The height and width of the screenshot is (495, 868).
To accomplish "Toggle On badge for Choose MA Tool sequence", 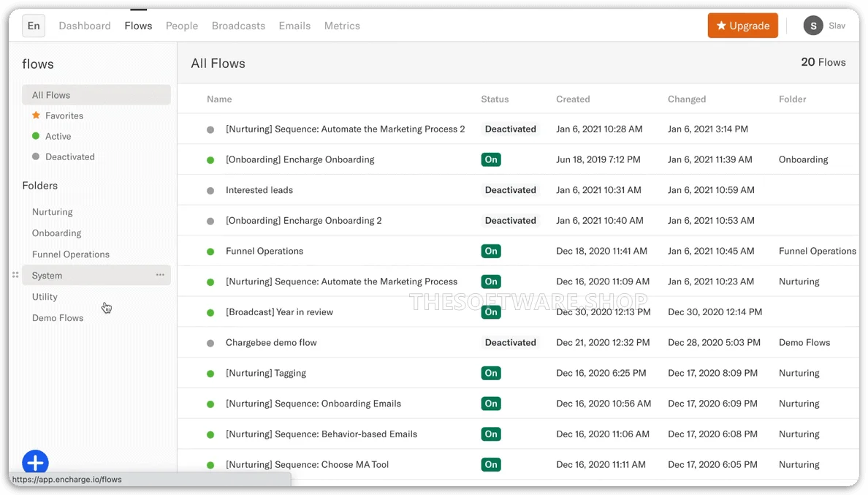I will pyautogui.click(x=491, y=464).
